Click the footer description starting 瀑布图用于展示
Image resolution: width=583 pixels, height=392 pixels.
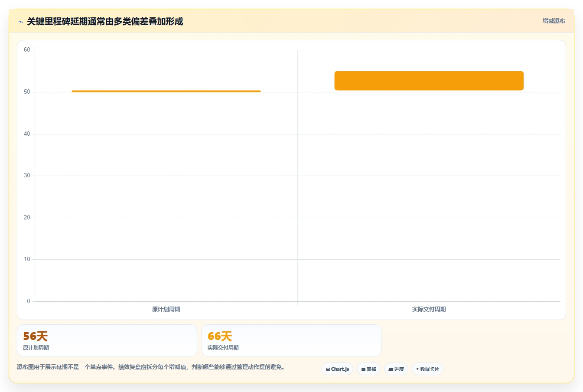[152, 367]
